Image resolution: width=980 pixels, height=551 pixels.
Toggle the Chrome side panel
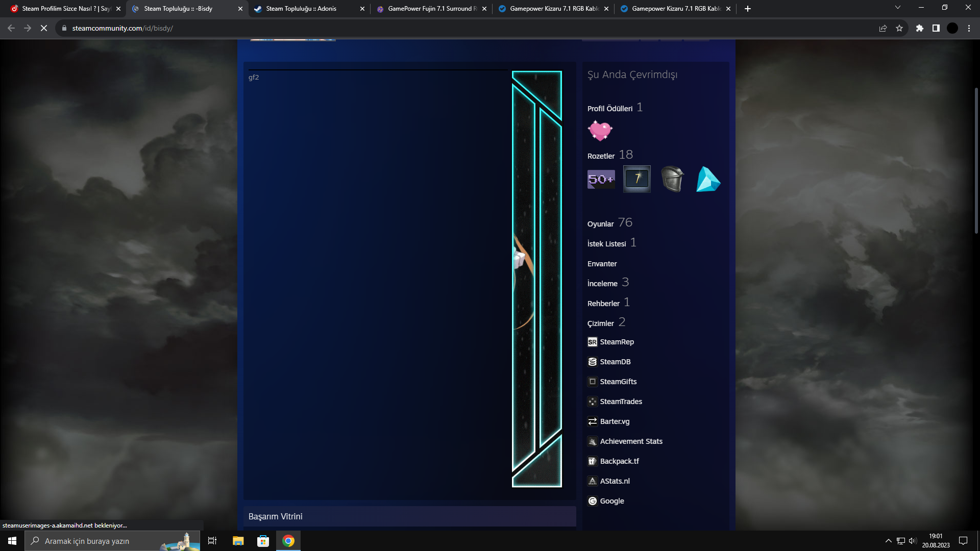pos(936,28)
